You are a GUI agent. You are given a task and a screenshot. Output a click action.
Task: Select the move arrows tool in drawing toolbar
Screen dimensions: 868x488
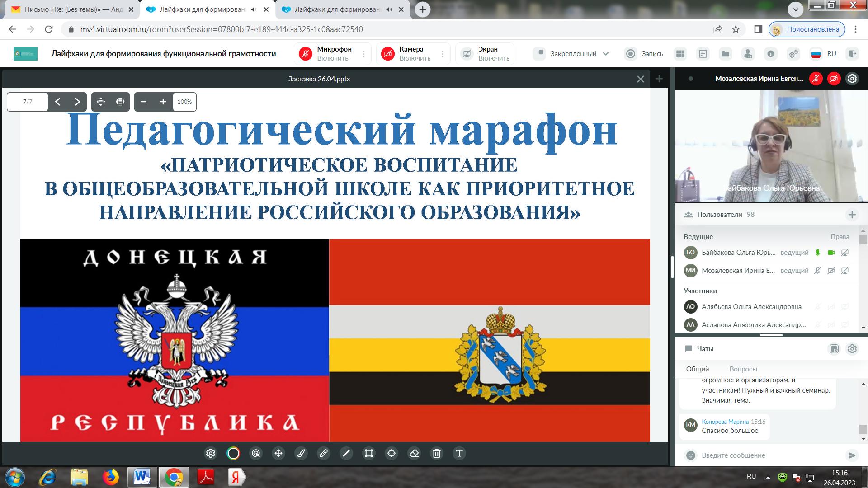[x=278, y=453]
